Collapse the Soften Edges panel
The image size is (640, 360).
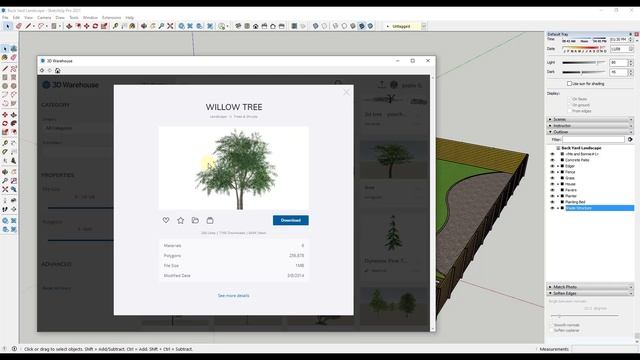coord(590,293)
